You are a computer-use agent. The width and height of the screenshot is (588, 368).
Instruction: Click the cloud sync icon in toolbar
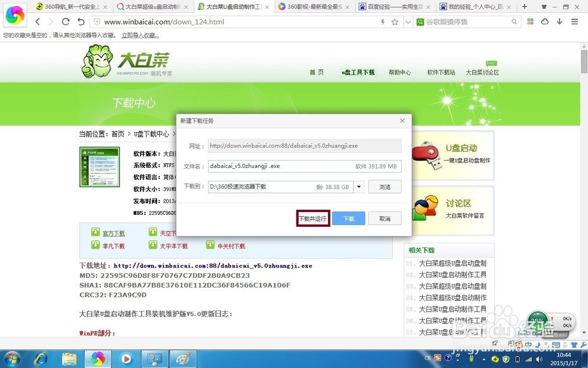[x=545, y=21]
